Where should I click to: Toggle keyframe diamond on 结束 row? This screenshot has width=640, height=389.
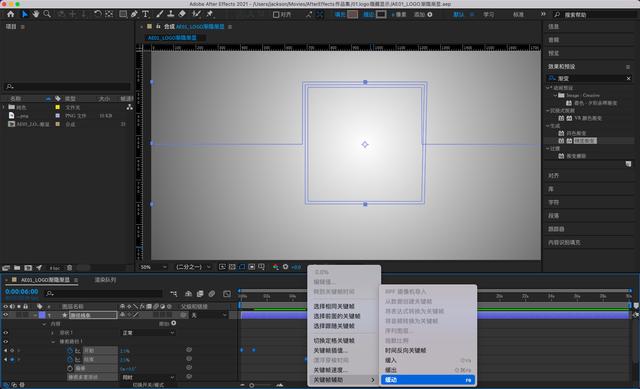(x=12, y=360)
